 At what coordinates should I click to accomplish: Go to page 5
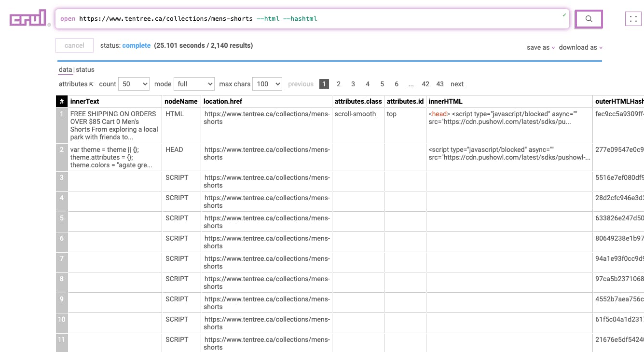[x=382, y=84]
